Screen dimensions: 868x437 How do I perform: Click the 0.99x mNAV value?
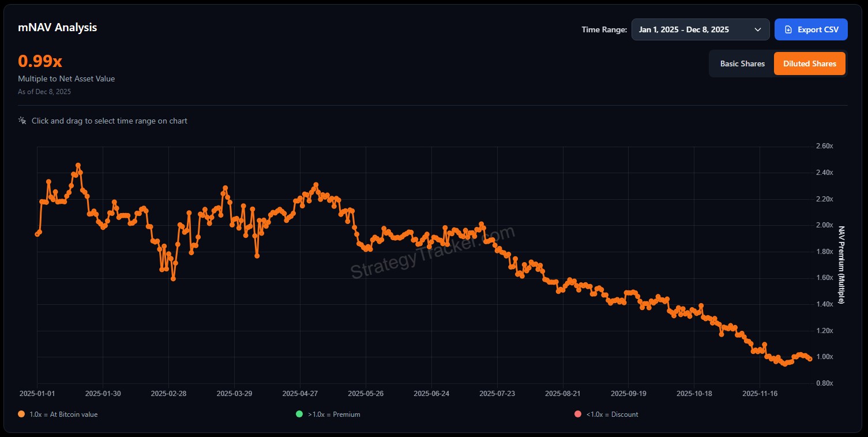coord(40,61)
